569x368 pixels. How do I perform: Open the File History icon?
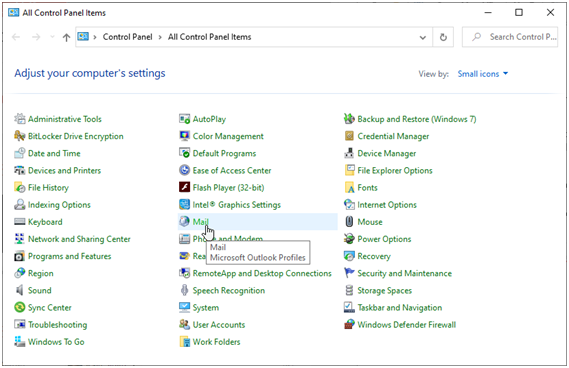point(20,187)
